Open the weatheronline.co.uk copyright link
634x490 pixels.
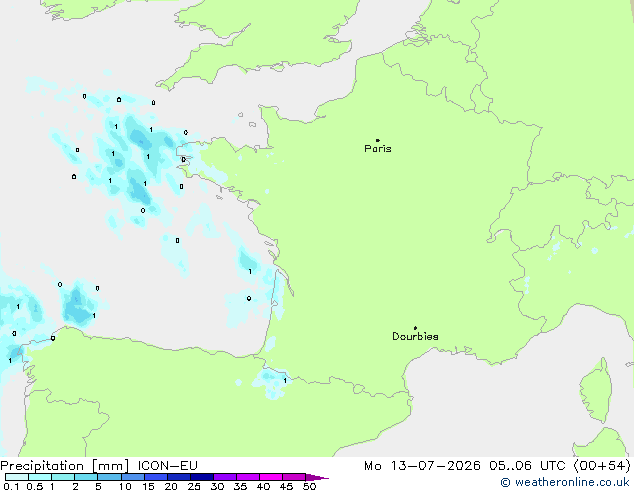click(565, 482)
